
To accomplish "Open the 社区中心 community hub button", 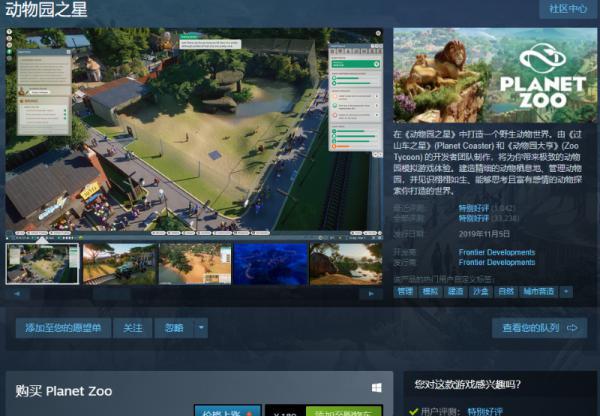I will click(x=568, y=8).
